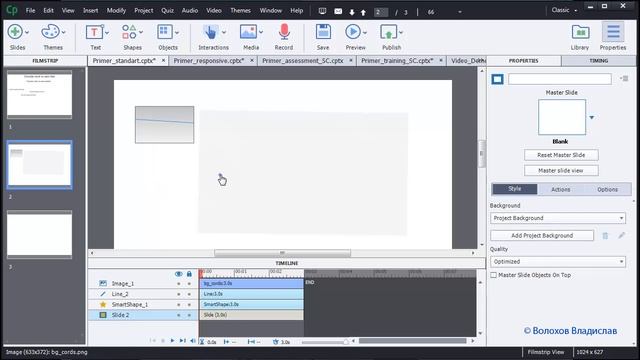Select the Actions tab in Properties
Image resolution: width=640 pixels, height=360 pixels.
pyautogui.click(x=560, y=189)
